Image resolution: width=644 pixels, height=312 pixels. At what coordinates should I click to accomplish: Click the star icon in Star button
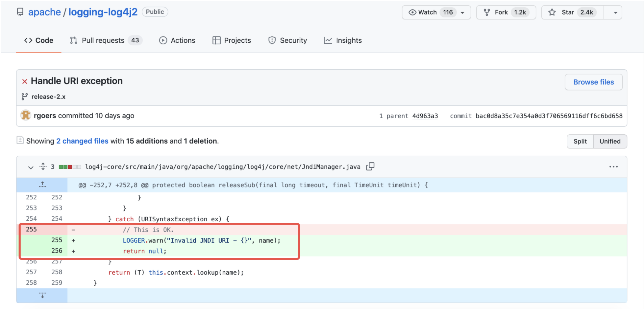[552, 12]
